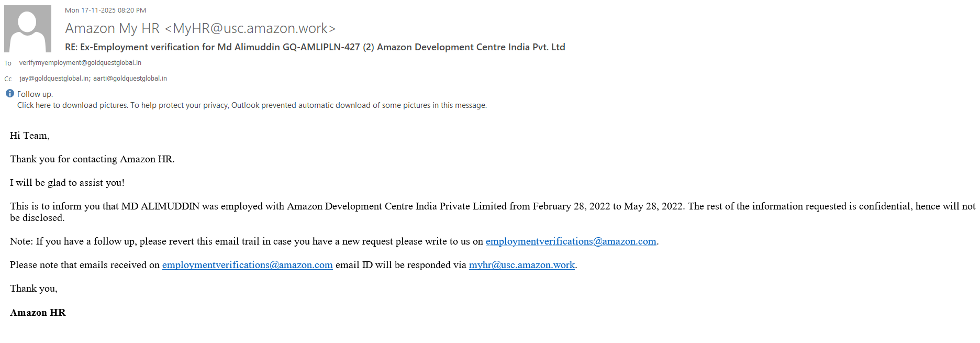Select Cc recipient jay@goldquestglobal.in
The height and width of the screenshot is (343, 980).
click(54, 79)
